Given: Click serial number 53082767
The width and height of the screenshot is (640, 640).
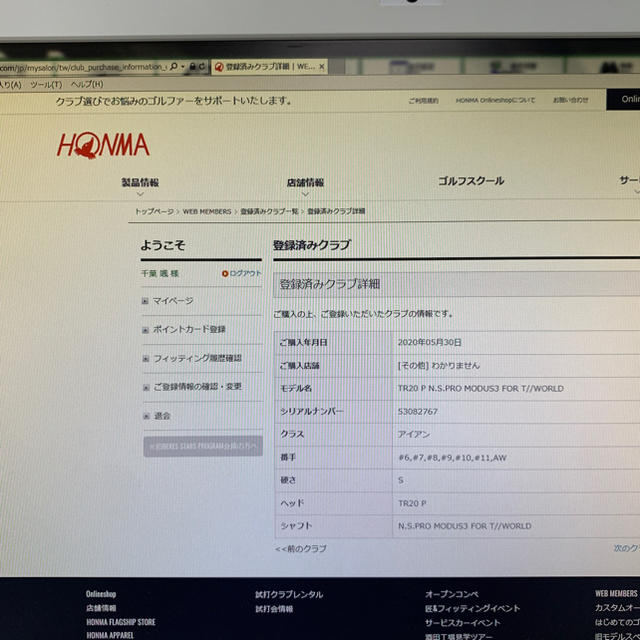Looking at the screenshot, I should click(x=418, y=411).
